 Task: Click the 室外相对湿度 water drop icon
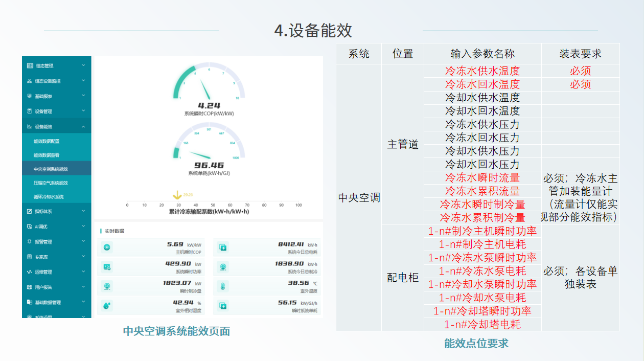[x=107, y=305]
